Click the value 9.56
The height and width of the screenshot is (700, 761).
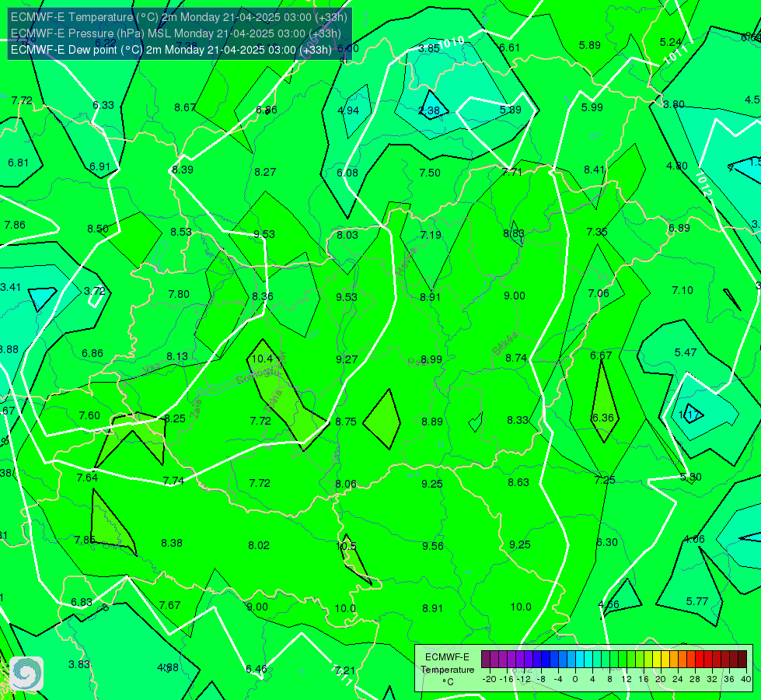(x=432, y=547)
